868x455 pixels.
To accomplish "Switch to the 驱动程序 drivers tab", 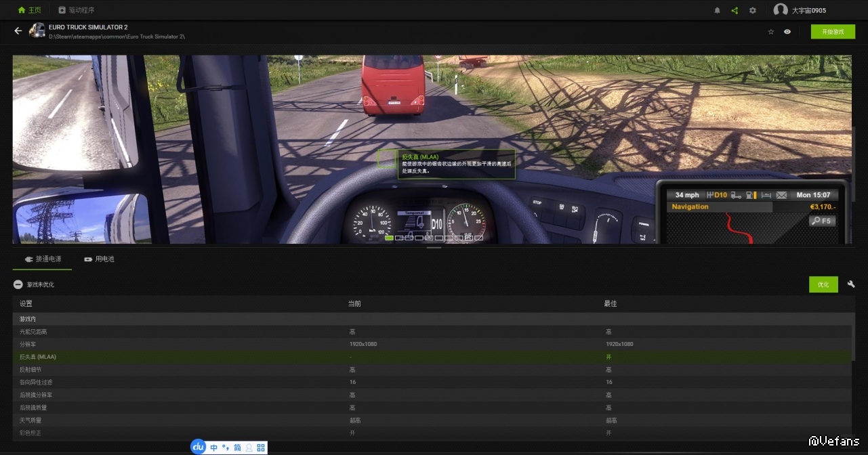I will click(x=77, y=10).
